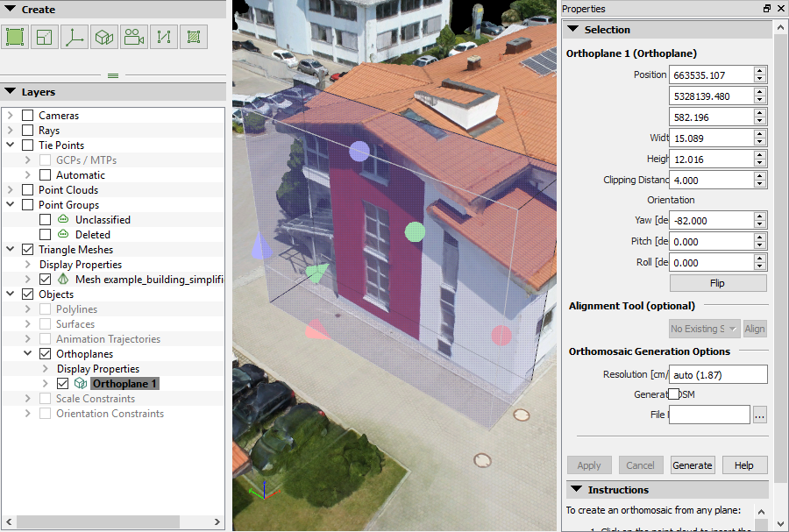Select Orthoplane 1 in the layers tree
The height and width of the screenshot is (532, 789).
pos(125,384)
